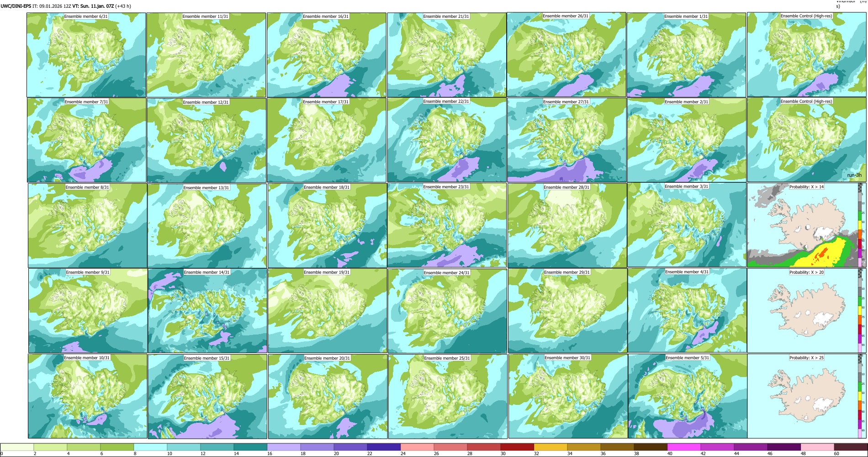This screenshot has width=868, height=457.
Task: Click the 32–34 yellow legend swatch
Action: tap(550, 447)
